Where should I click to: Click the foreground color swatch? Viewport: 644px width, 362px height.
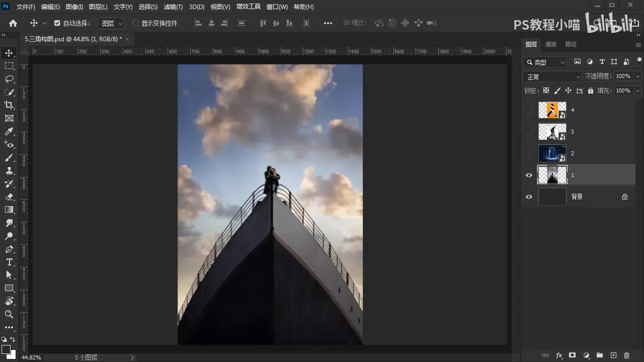[6, 349]
